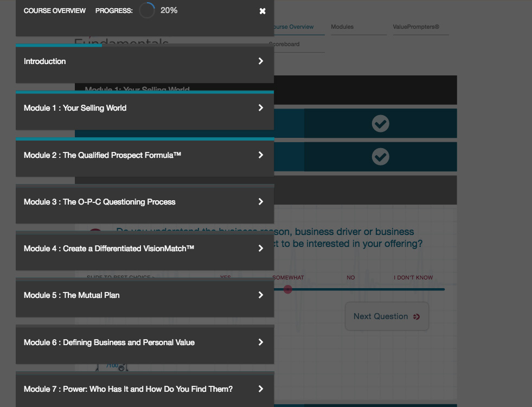Select the NO slider option label
532x407 pixels.
[351, 278]
